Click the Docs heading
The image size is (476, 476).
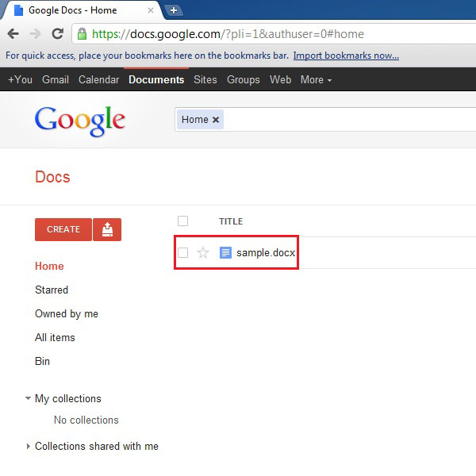click(x=52, y=177)
